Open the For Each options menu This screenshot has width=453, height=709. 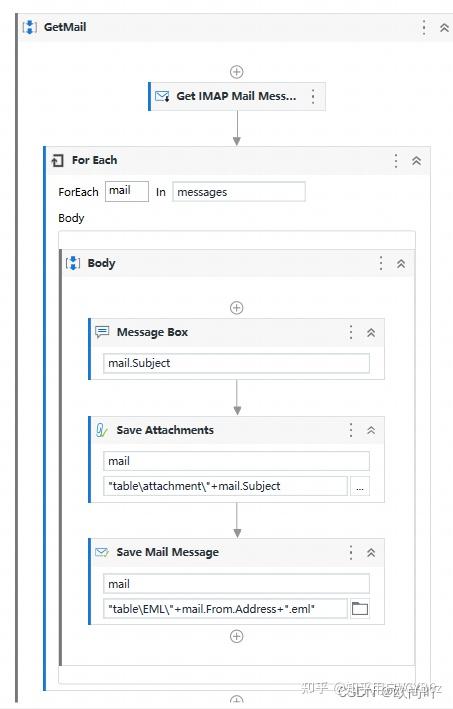point(396,161)
